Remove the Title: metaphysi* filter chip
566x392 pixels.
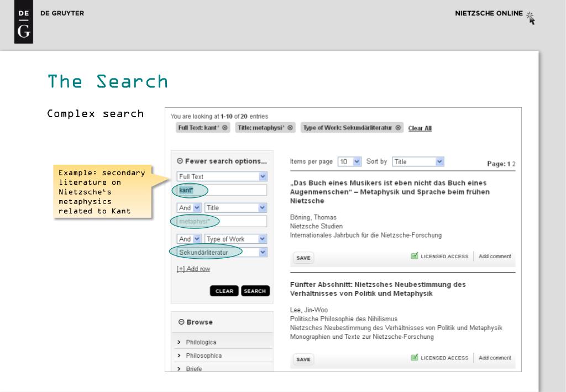[x=290, y=128]
